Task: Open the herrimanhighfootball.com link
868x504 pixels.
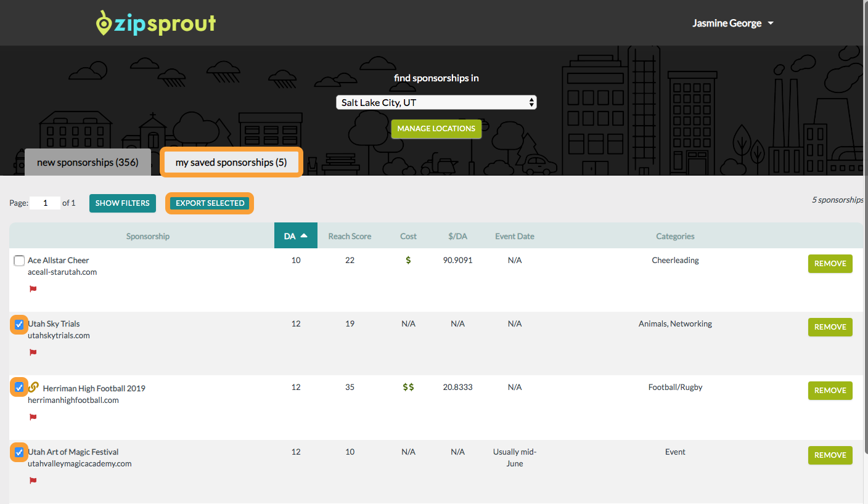Action: tap(73, 400)
